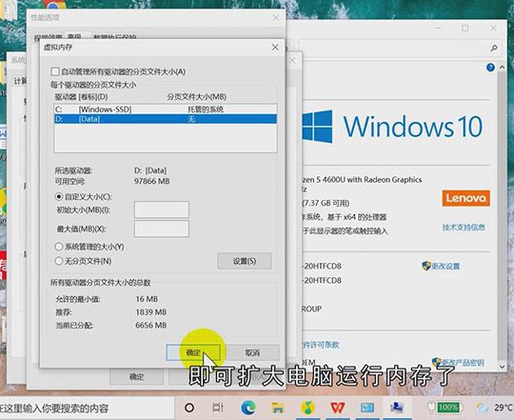
Task: Confirm 虚拟内存 dialog with 确定
Action: click(193, 352)
